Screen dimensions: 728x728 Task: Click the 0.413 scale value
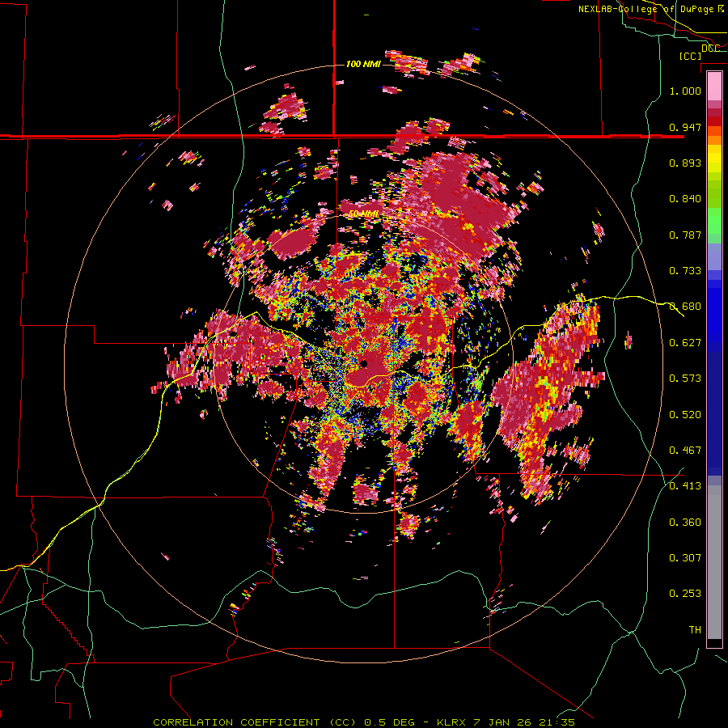685,486
